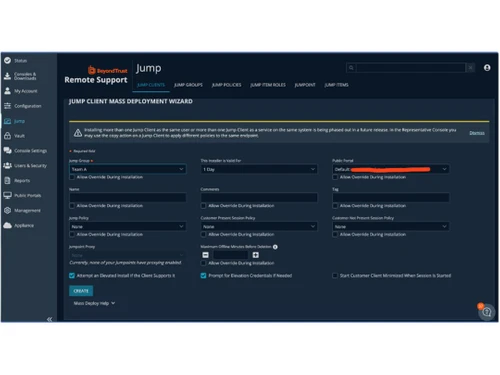Image resolution: width=500 pixels, height=375 pixels.
Task: Switch to Jumpoint tab
Action: coord(305,85)
